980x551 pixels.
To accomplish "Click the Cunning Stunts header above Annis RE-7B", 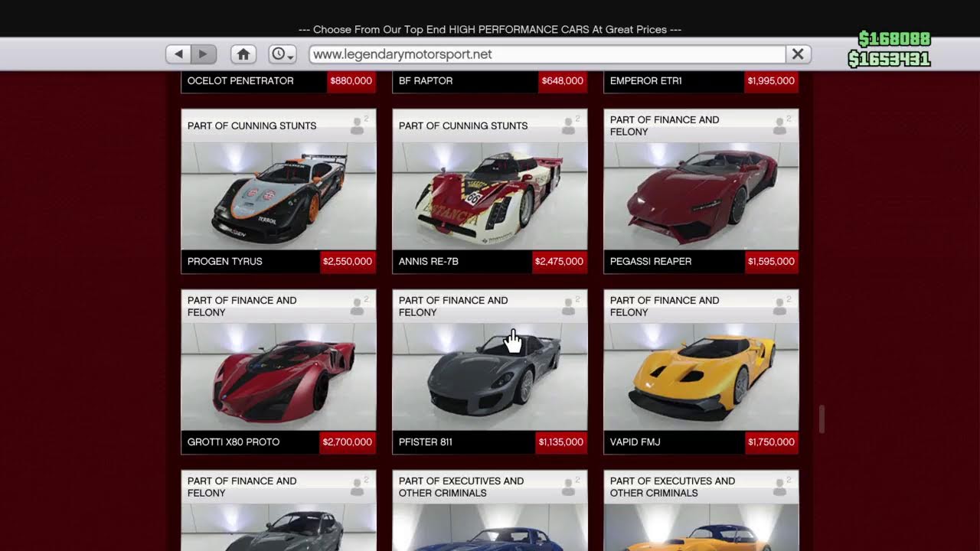I will (x=463, y=126).
